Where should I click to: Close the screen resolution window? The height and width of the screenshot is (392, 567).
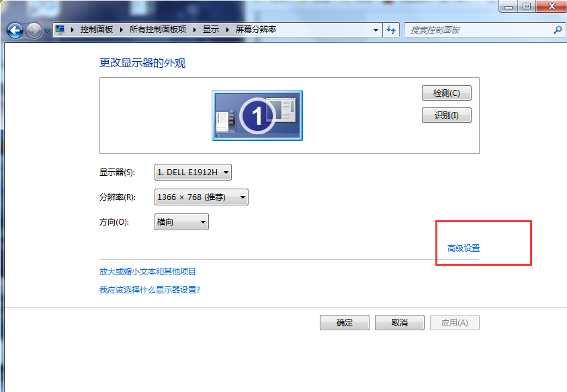552,6
